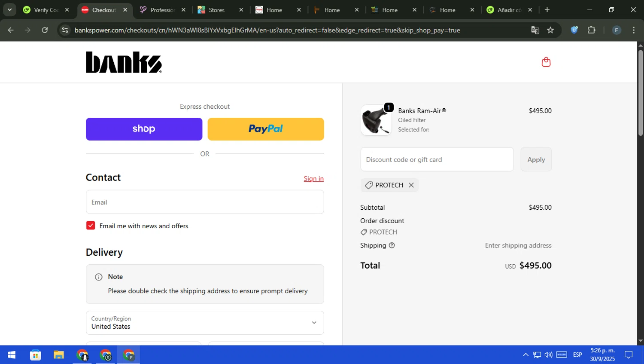Screen dimensions: 644x364
Task: Open the network icon in system tray
Action: 537,355
